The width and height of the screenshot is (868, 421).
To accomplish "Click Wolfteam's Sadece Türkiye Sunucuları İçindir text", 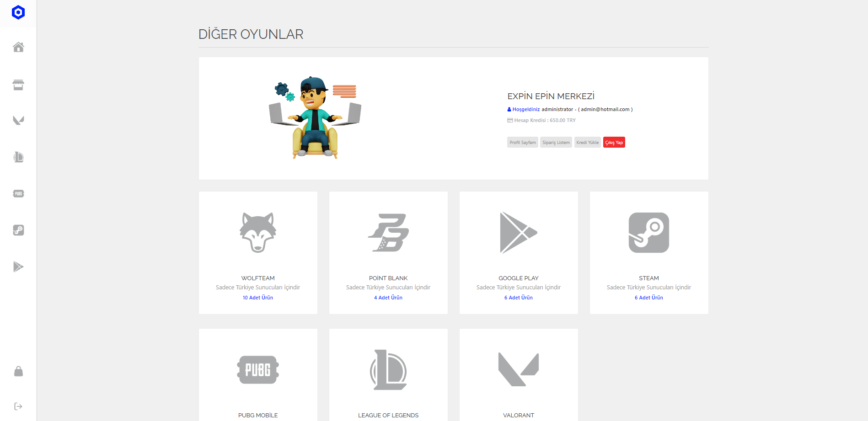I will click(x=258, y=288).
